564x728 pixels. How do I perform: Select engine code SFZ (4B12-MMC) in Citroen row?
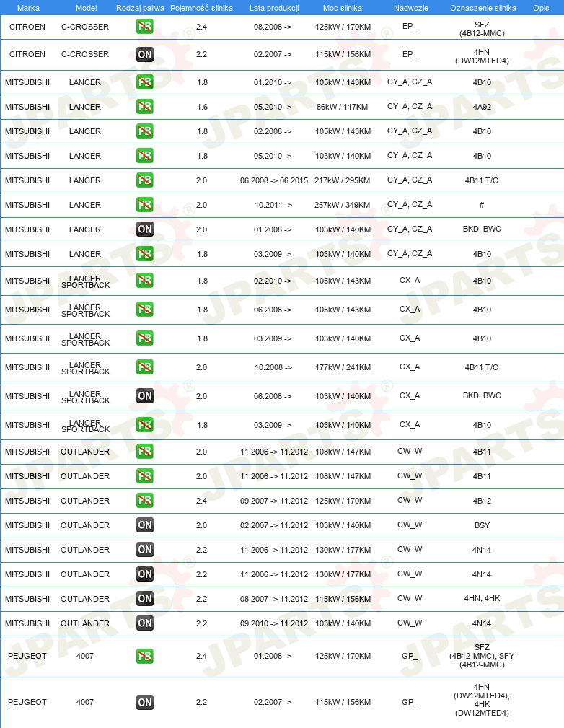[482, 29]
